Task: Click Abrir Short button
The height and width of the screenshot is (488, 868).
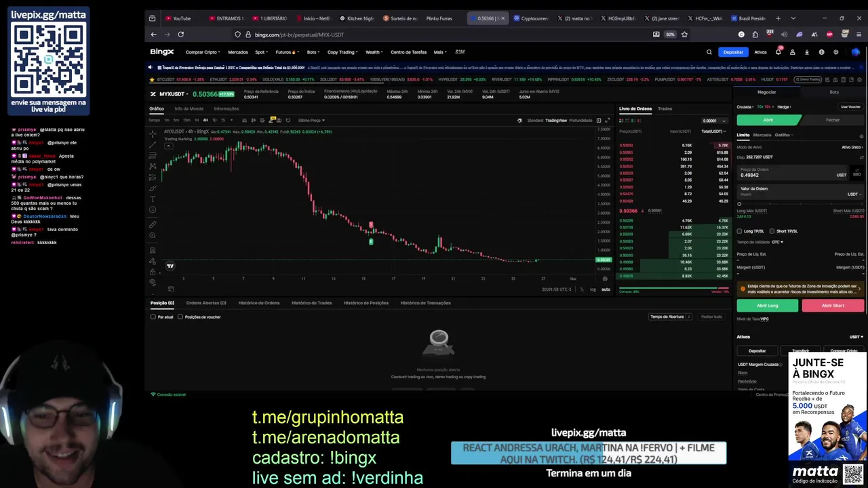Action: (x=833, y=306)
